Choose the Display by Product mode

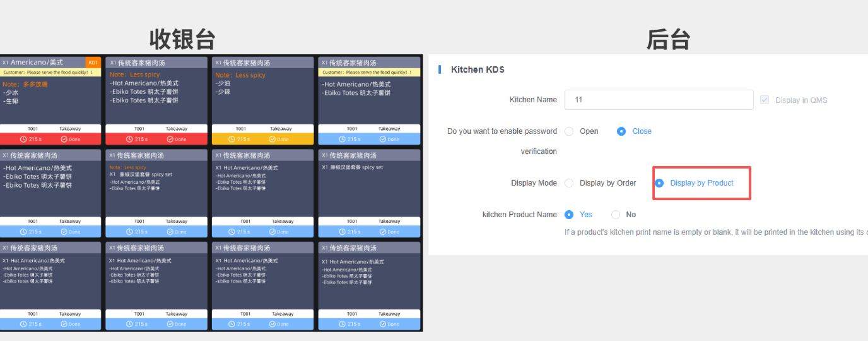660,183
